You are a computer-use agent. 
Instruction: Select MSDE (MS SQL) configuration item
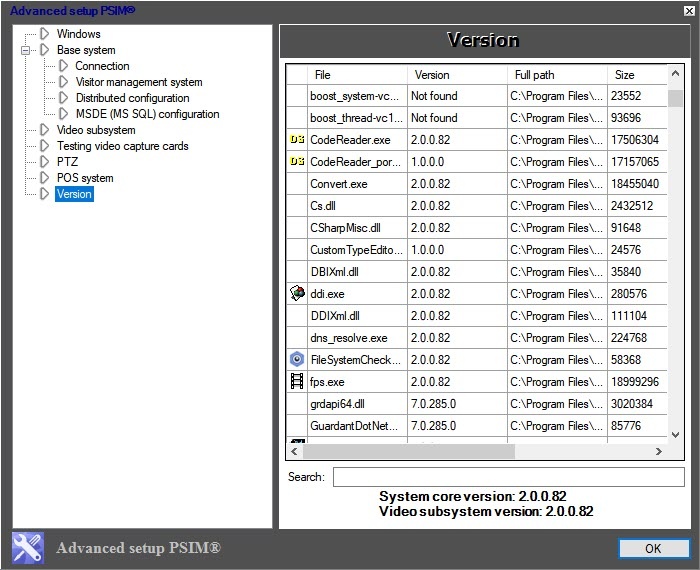pyautogui.click(x=147, y=114)
